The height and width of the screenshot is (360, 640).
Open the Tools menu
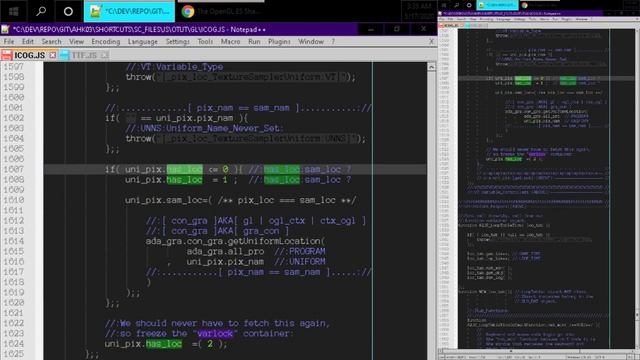click(205, 42)
